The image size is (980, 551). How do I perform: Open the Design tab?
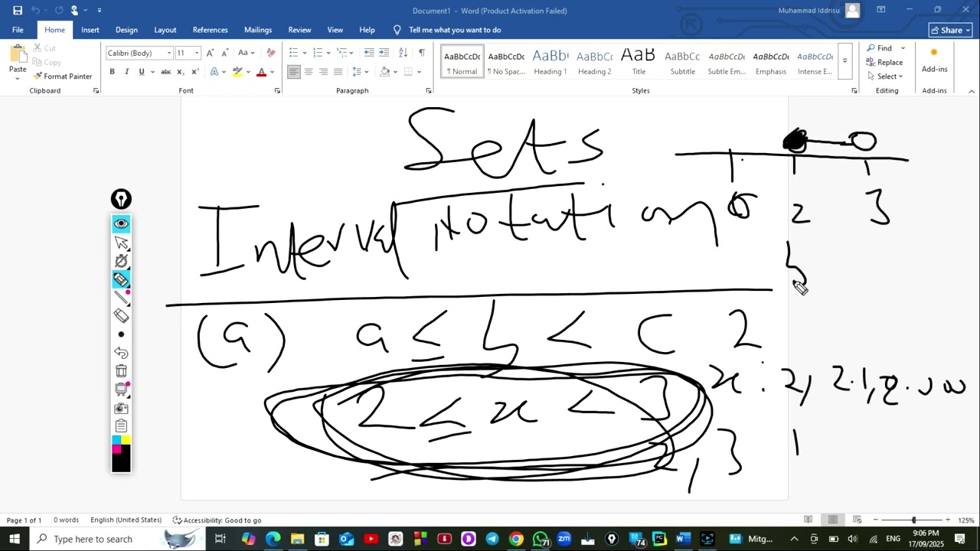click(126, 30)
